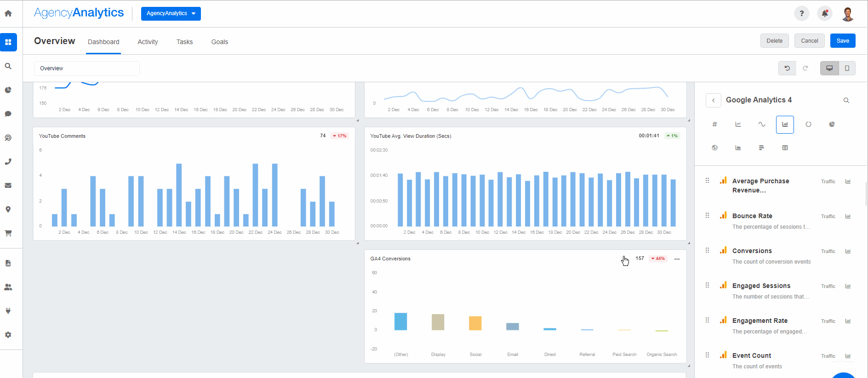This screenshot has width=868, height=378.
Task: Click the 1% increase badge
Action: [x=672, y=136]
